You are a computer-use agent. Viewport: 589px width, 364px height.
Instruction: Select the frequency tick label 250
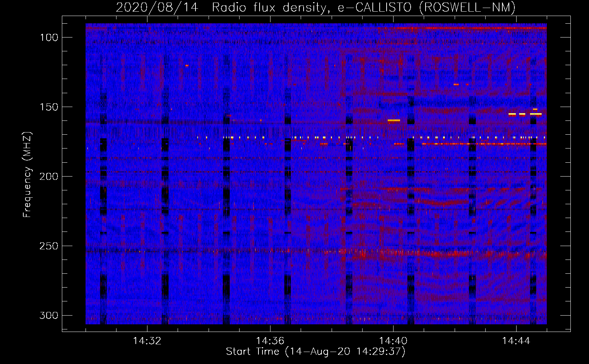coord(49,246)
